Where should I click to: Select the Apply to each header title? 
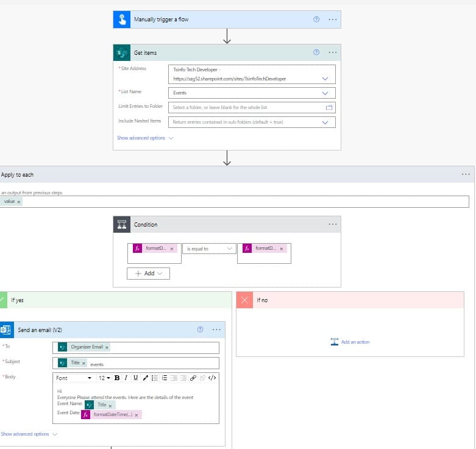point(17,175)
